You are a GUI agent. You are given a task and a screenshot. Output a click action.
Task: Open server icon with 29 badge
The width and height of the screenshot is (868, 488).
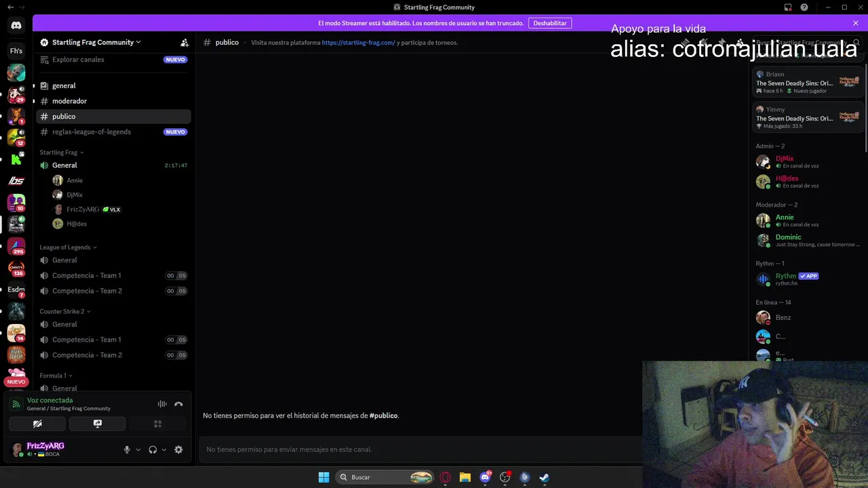[16, 94]
